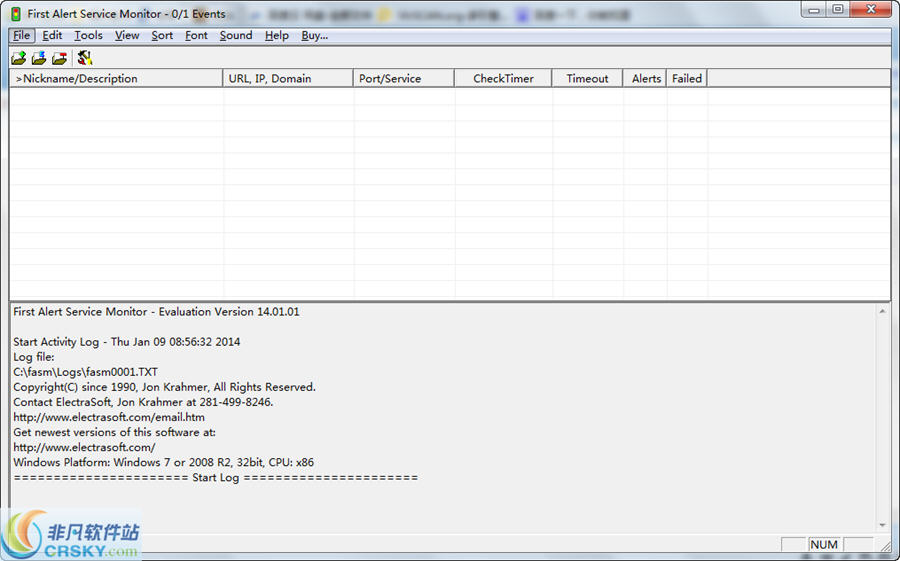Open the Help menu
Screen dimensions: 900x561
pyautogui.click(x=277, y=36)
